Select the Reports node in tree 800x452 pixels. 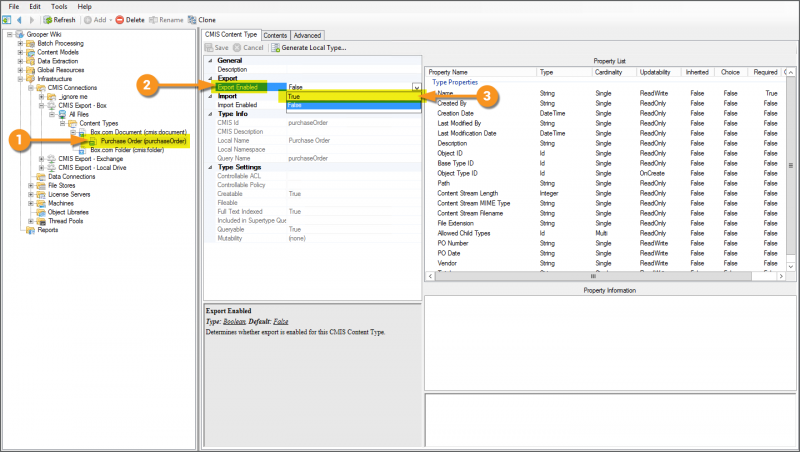47,230
